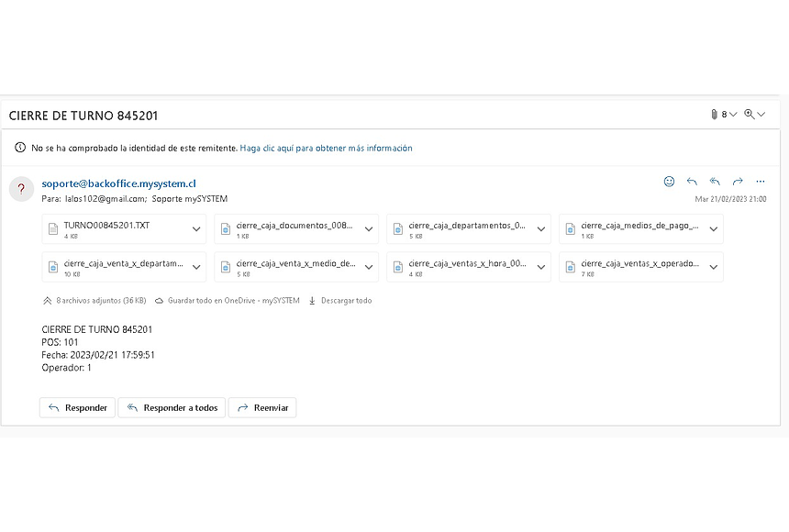Click the sender avatar question mark
The image size is (789, 532).
(x=21, y=189)
